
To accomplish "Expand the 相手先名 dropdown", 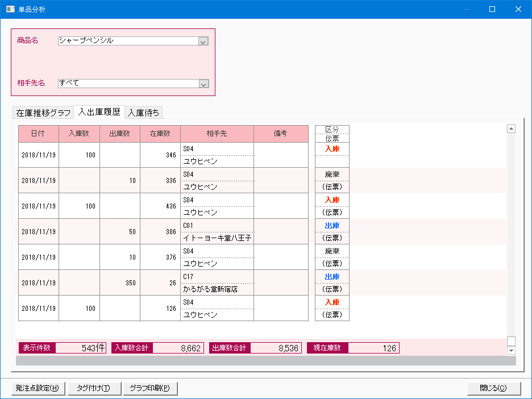I will point(203,84).
